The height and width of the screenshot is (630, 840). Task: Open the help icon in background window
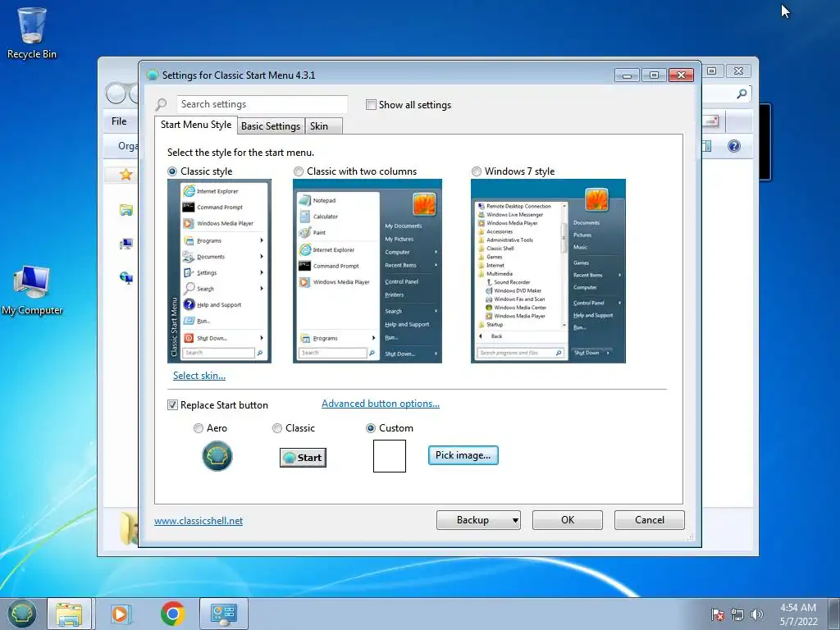point(734,146)
